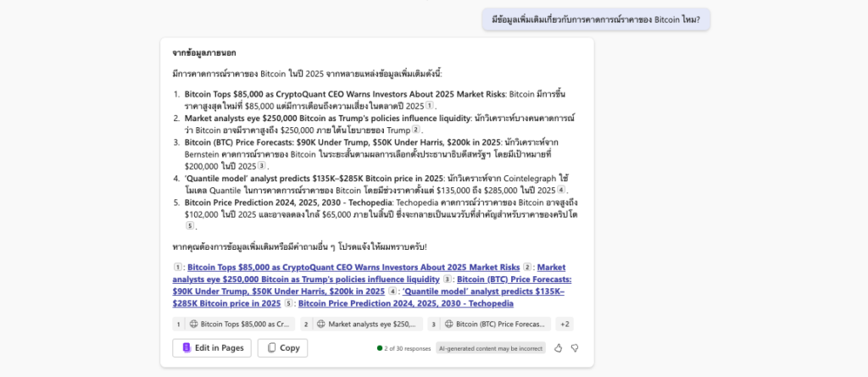
Task: Click the Edit in Pages button
Action: coord(211,347)
